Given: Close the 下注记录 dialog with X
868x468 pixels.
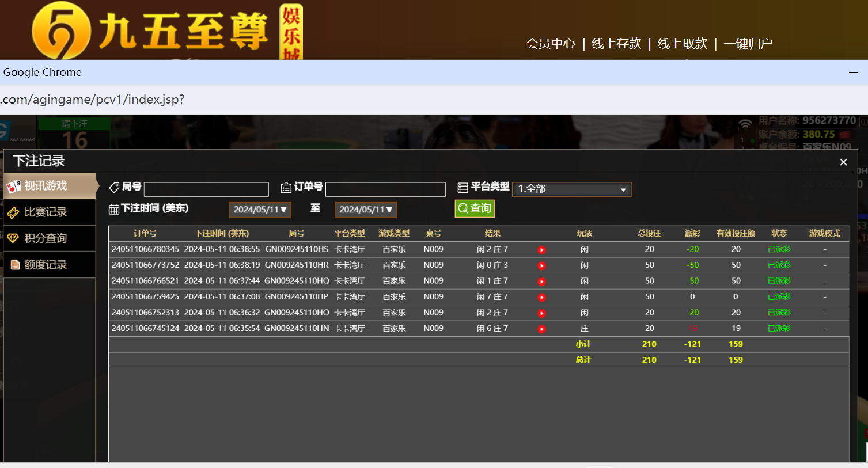Looking at the screenshot, I should point(843,162).
